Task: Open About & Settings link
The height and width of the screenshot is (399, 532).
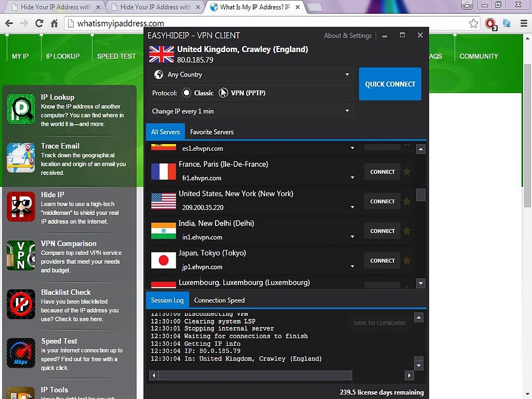Action: (348, 35)
